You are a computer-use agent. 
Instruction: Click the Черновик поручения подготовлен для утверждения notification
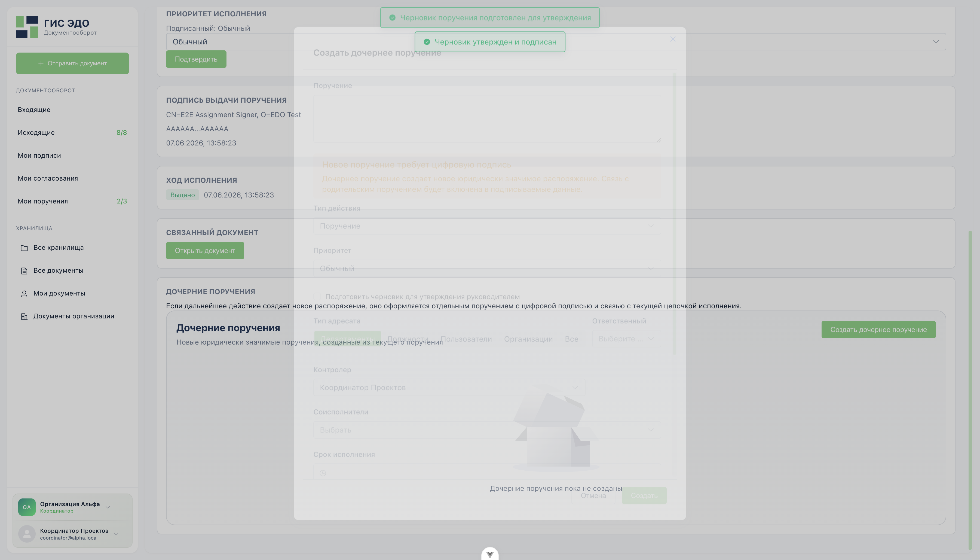tap(490, 18)
